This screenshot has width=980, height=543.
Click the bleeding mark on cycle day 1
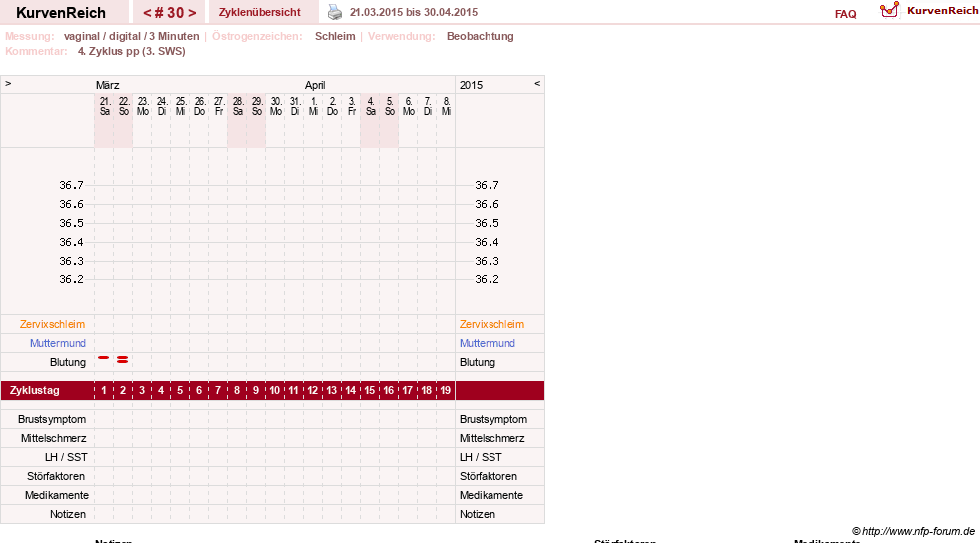pyautogui.click(x=104, y=358)
